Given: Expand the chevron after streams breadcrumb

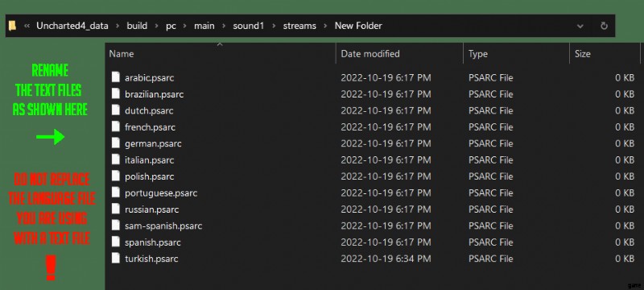Looking at the screenshot, I should coord(325,26).
